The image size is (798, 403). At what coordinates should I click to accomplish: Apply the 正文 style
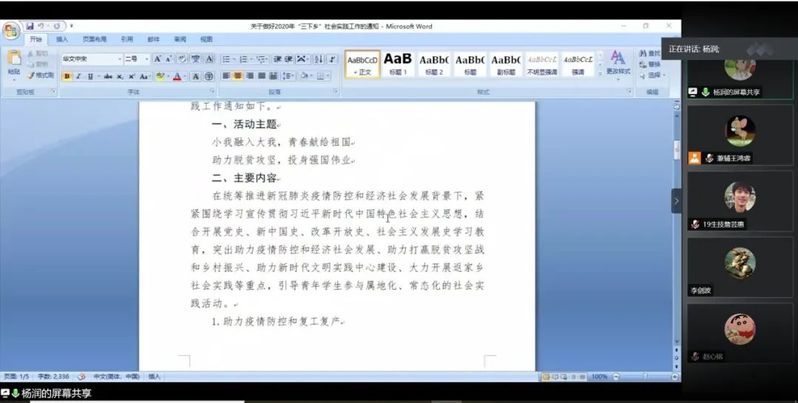(x=362, y=63)
